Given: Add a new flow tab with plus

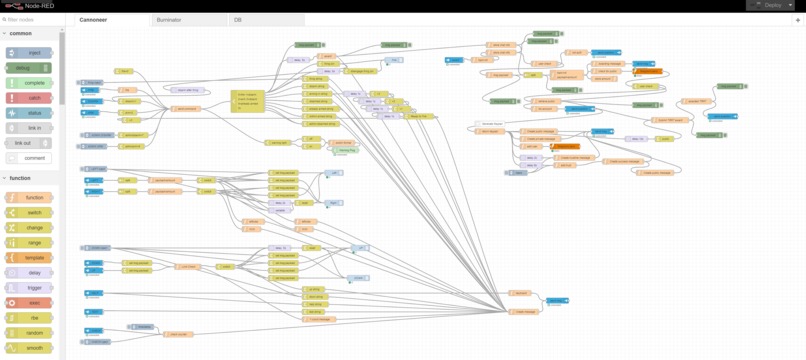Looking at the screenshot, I should pyautogui.click(x=798, y=20).
